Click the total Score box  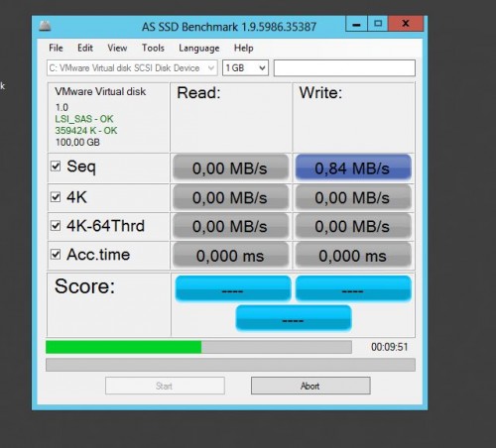[294, 318]
